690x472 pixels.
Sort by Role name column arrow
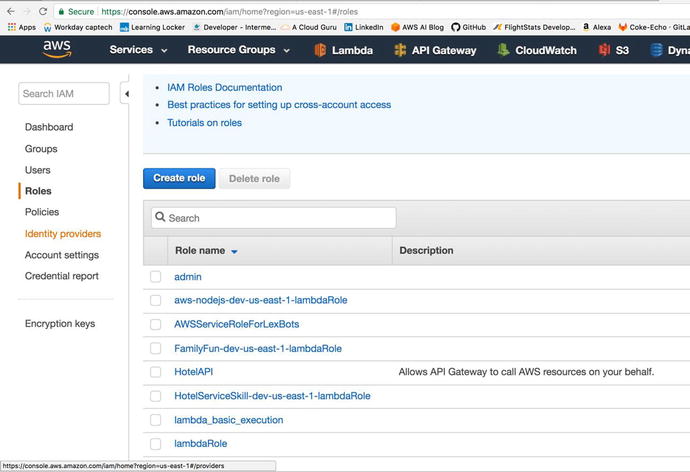[x=234, y=252]
